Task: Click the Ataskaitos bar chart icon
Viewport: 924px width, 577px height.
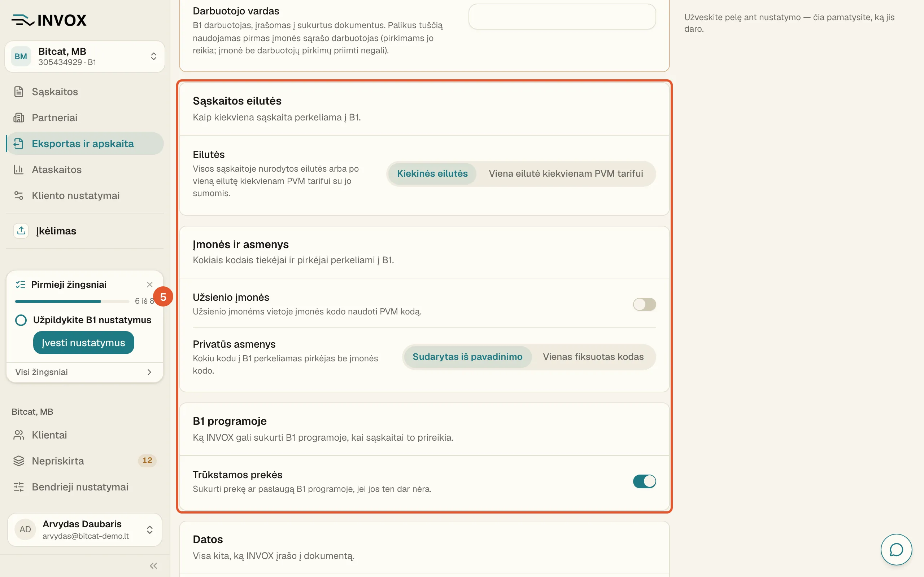Action: coord(19,169)
